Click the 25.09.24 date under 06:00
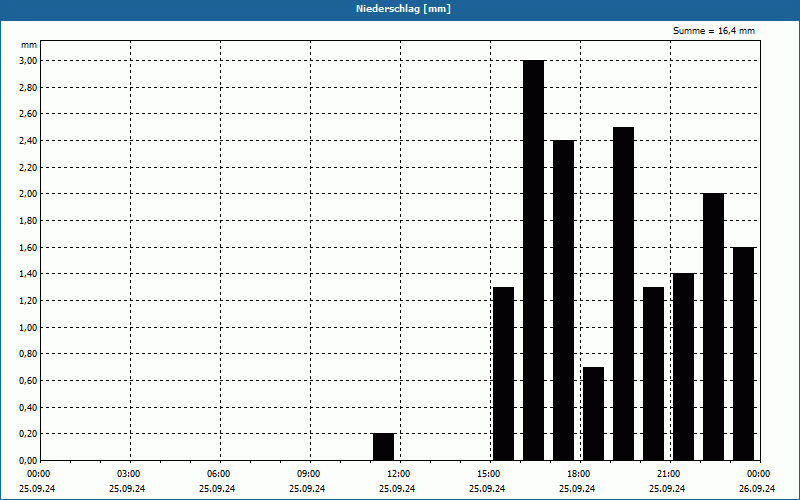Screen dimensions: 800x500 coord(217,489)
